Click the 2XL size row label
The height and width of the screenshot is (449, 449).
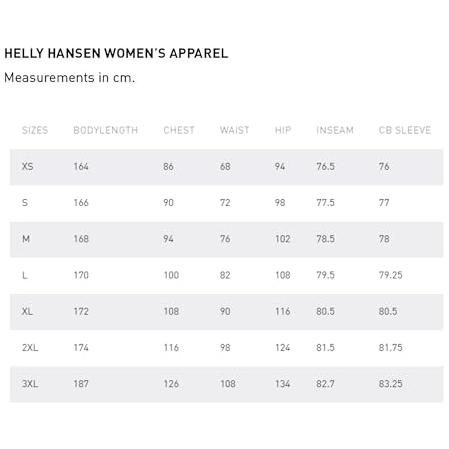click(x=30, y=348)
